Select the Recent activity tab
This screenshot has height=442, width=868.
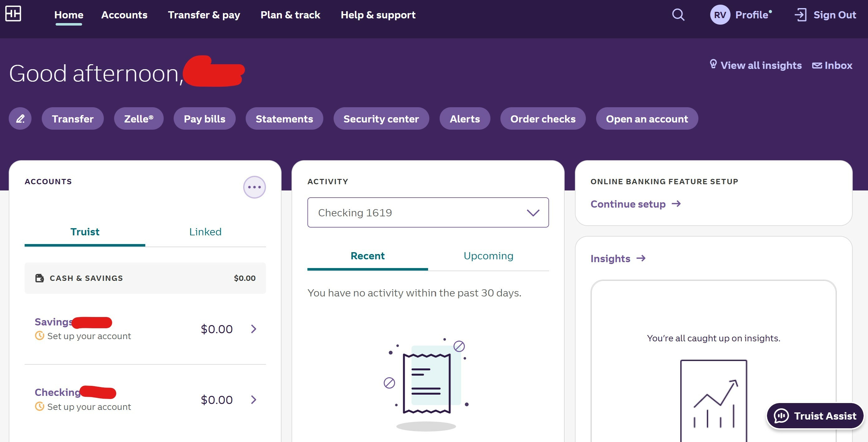[x=368, y=256]
